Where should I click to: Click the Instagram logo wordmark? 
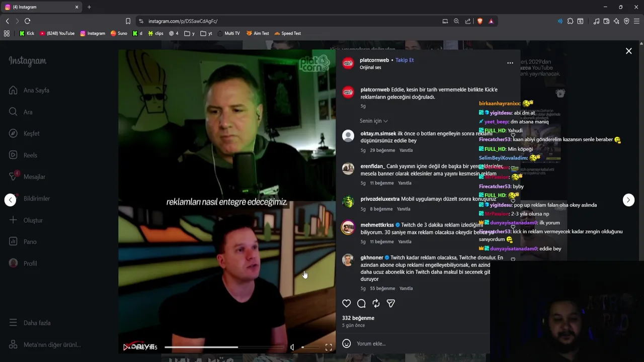tap(28, 61)
